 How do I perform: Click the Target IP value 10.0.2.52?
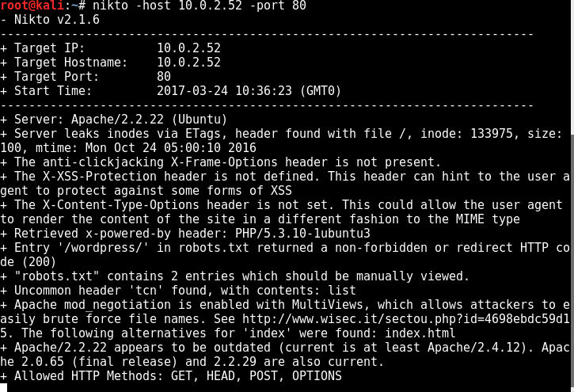[x=189, y=48]
